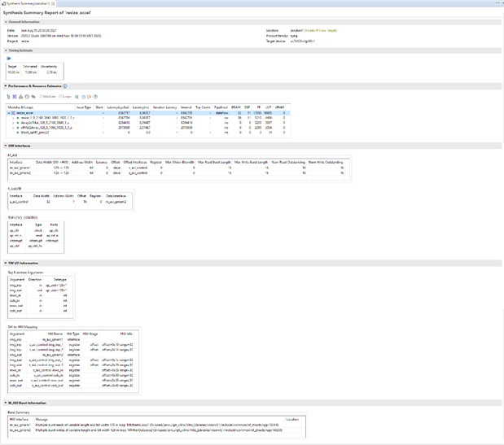
Task: Click the first icon in performance toolbar
Action: pyautogui.click(x=8, y=96)
